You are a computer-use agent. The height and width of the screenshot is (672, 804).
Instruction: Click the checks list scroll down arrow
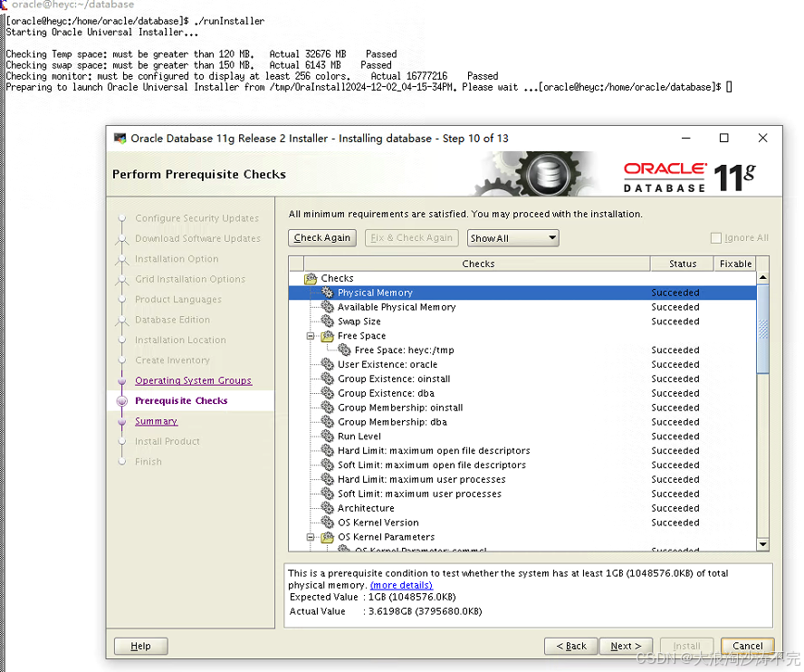point(763,543)
